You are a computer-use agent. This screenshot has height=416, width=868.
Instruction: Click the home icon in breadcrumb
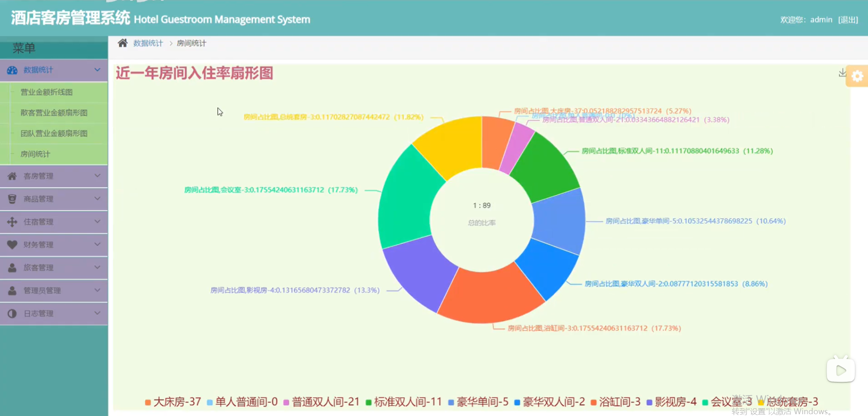point(123,43)
